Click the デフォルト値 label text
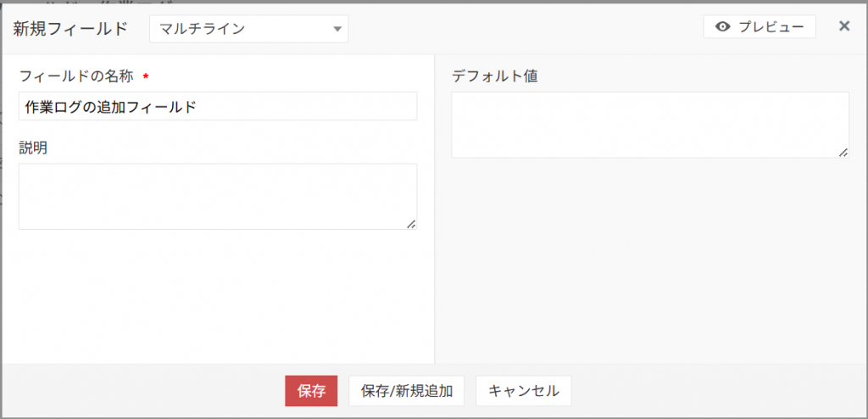The image size is (868, 419). pos(495,76)
